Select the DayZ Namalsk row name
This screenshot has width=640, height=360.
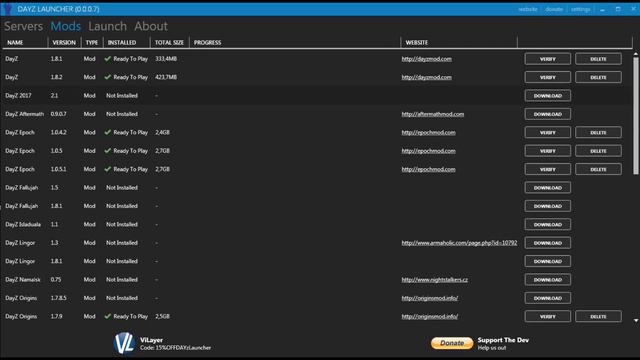click(23, 280)
